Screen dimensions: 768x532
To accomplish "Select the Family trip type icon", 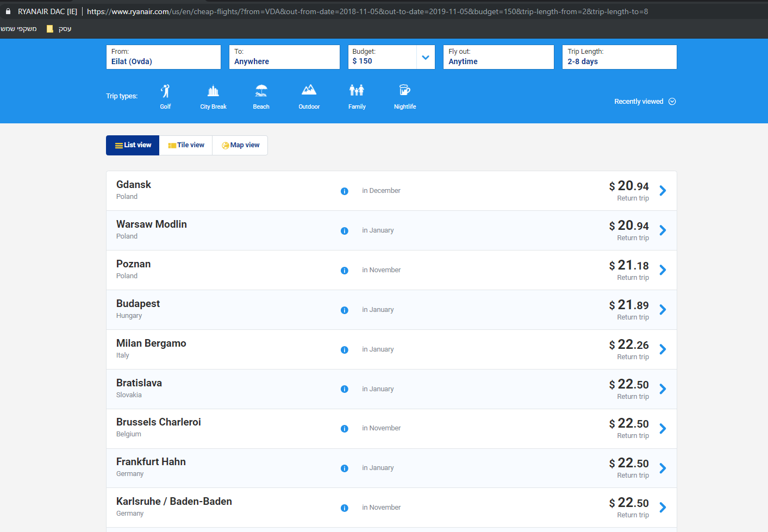I will click(357, 90).
